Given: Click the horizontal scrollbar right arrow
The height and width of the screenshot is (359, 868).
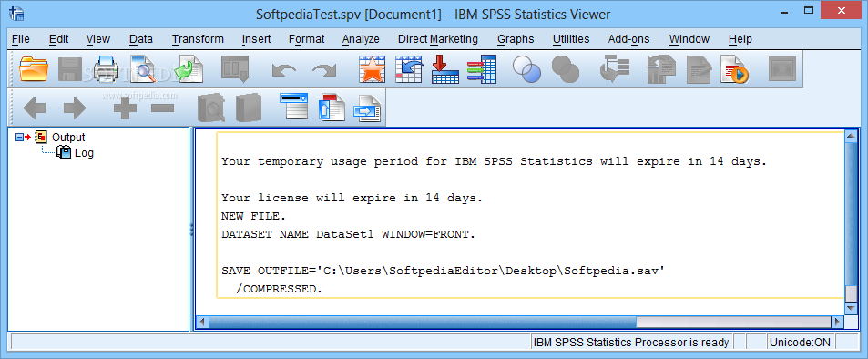Looking at the screenshot, I should click(839, 322).
